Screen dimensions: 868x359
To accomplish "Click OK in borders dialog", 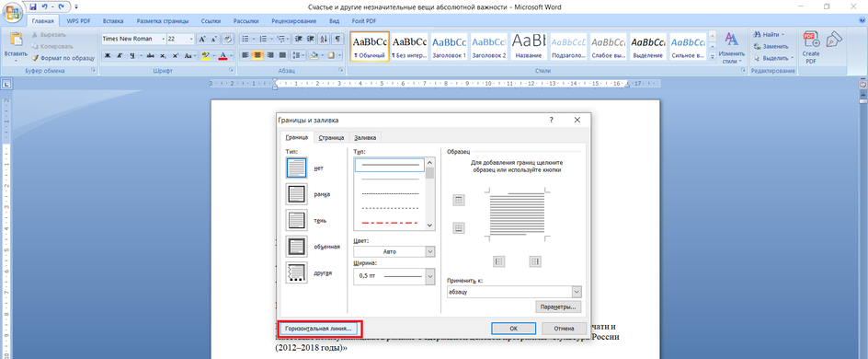I will point(513,328).
